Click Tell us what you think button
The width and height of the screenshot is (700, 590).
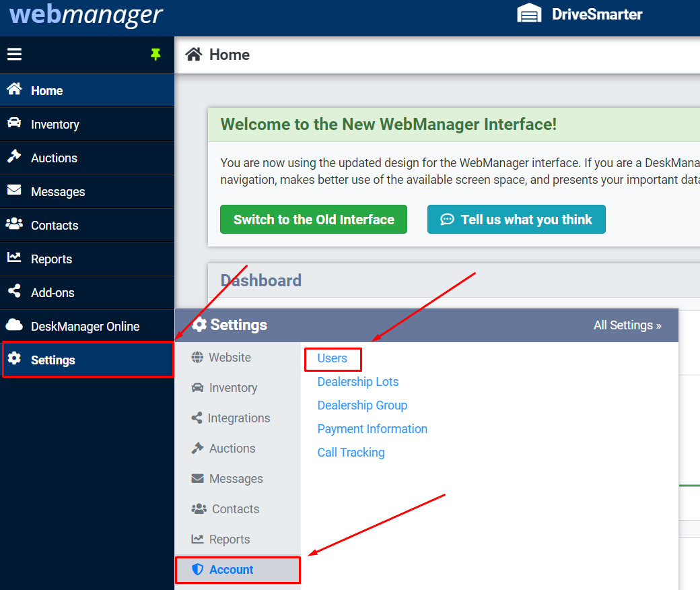[x=516, y=220]
